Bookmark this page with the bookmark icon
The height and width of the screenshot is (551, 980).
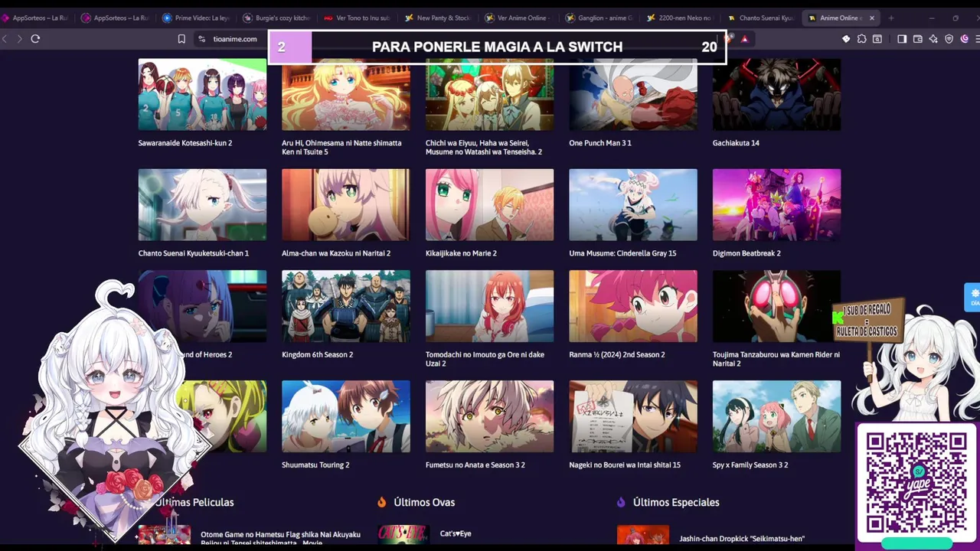click(x=181, y=39)
